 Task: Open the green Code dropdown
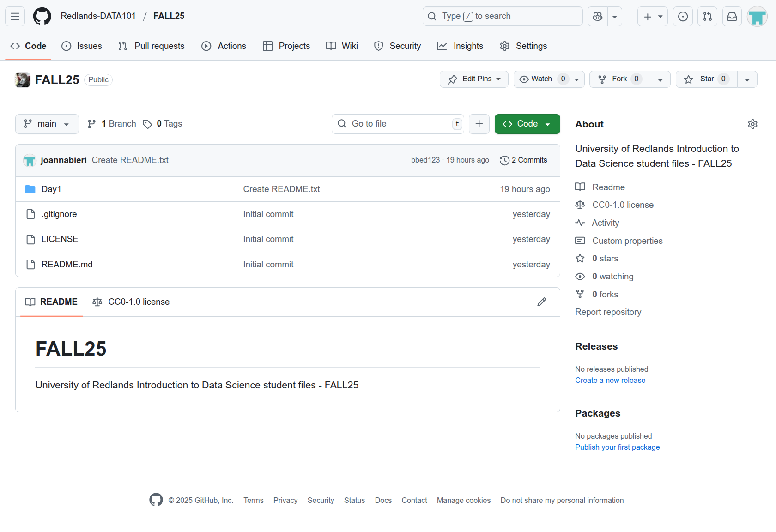(x=527, y=124)
